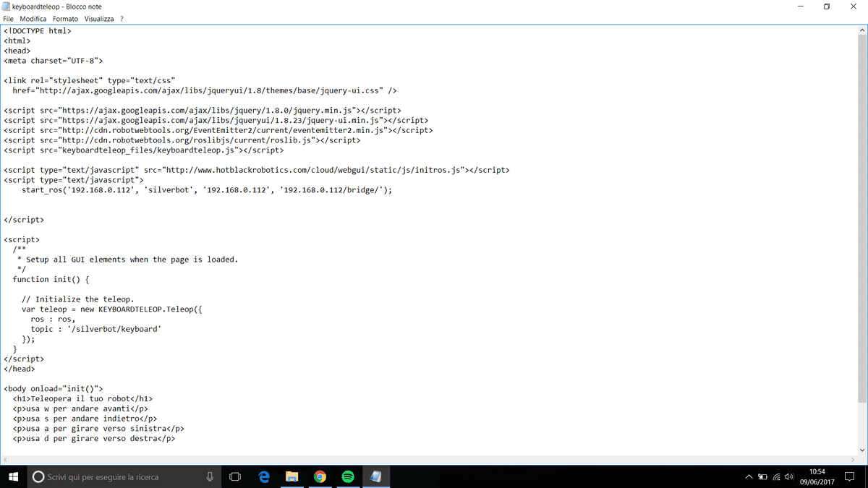Open the Microsoft Edge taskbar icon

(264, 476)
